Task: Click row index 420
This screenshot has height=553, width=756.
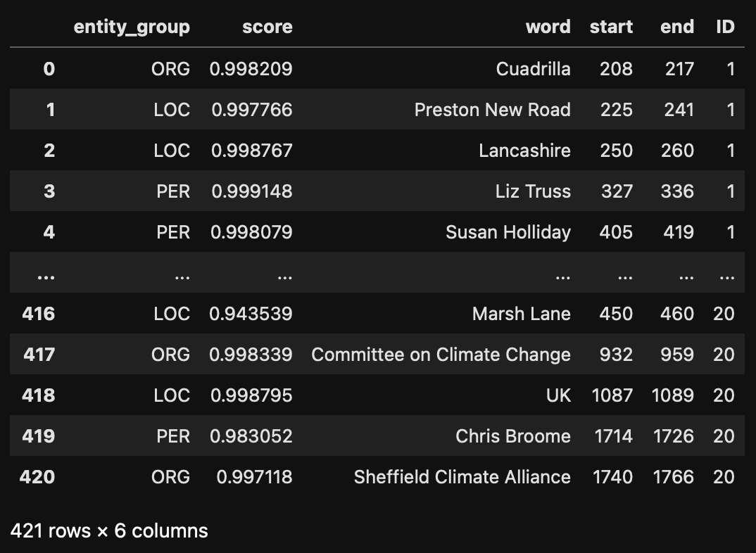Action: tap(37, 477)
